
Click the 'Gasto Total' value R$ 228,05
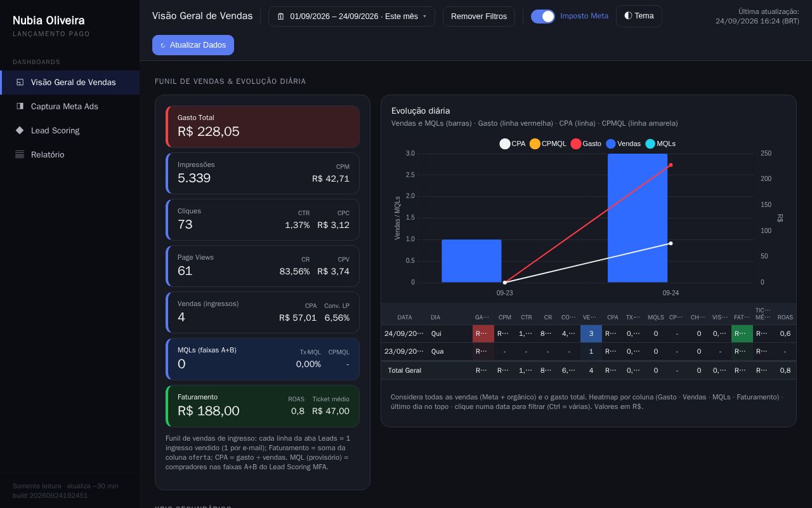(x=209, y=131)
